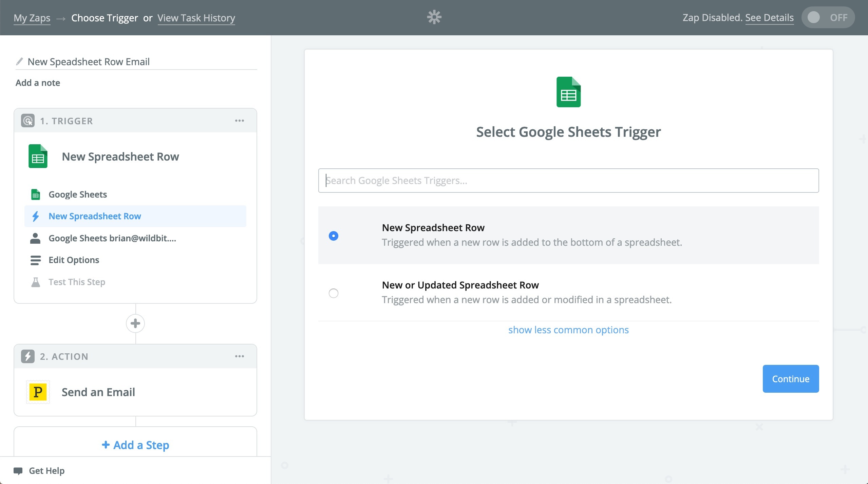Click the person icon beside the Google Sheets account
Image resolution: width=868 pixels, height=484 pixels.
click(x=35, y=238)
